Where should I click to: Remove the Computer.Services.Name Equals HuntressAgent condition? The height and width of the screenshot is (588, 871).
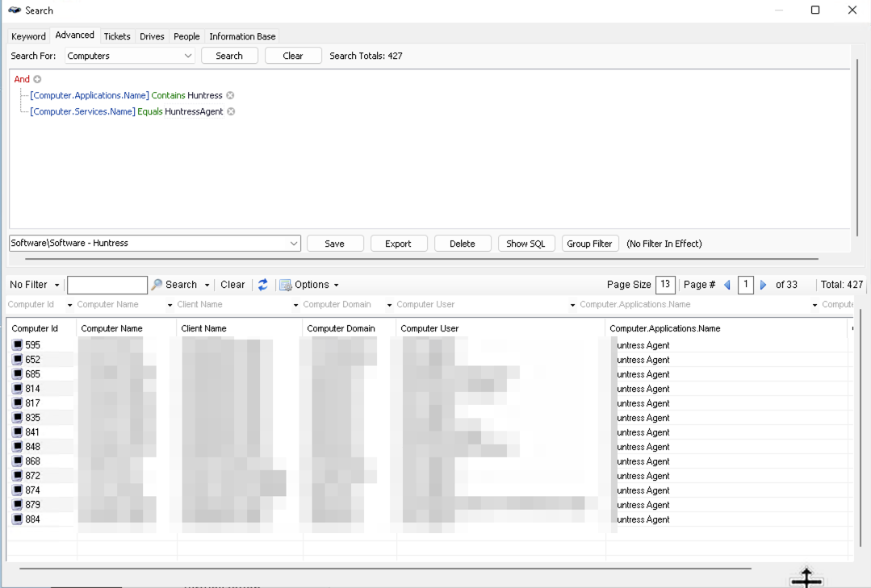(x=231, y=111)
